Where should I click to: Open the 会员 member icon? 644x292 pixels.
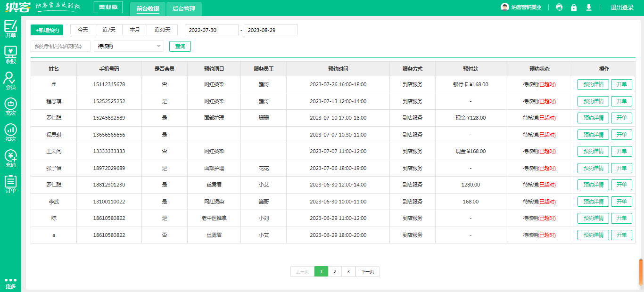point(10,81)
